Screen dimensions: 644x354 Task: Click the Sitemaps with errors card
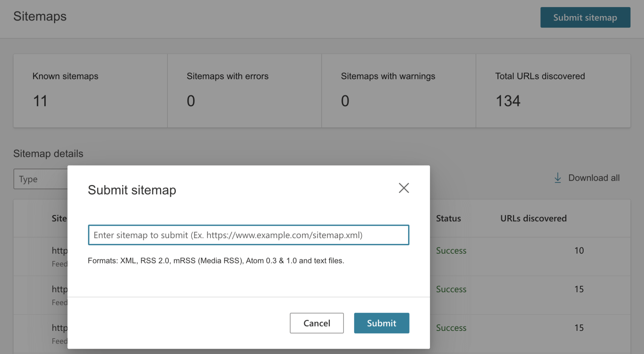click(244, 91)
